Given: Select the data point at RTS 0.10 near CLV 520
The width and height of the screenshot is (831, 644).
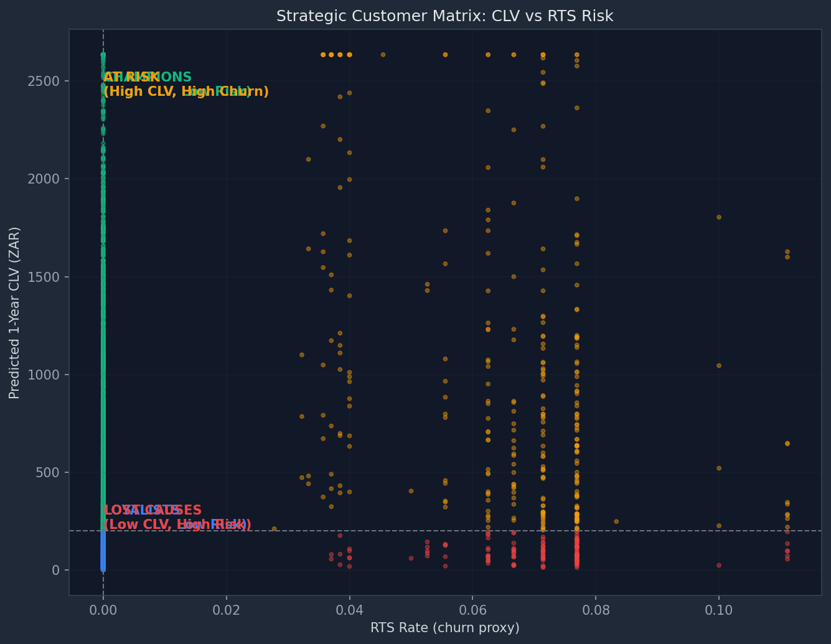Looking at the screenshot, I should (x=719, y=468).
